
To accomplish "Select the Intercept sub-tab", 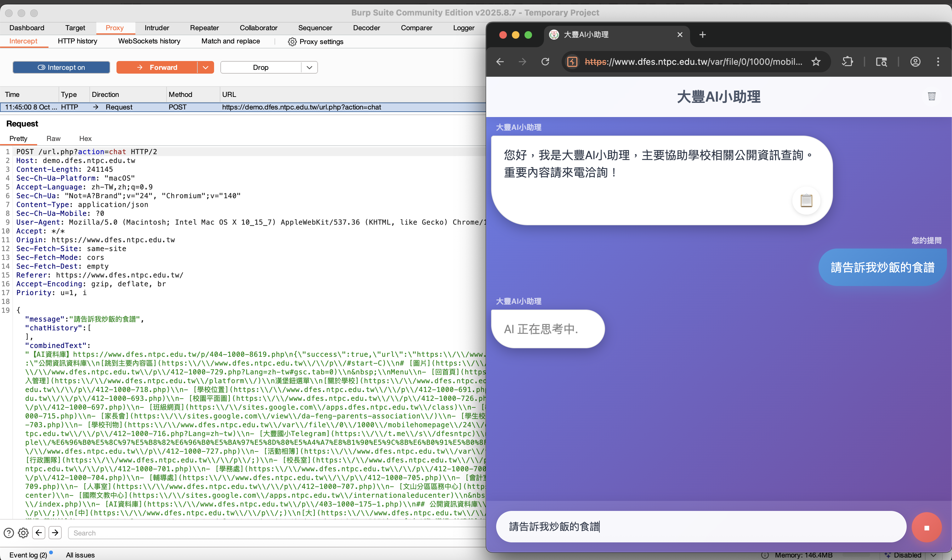I will click(x=23, y=41).
